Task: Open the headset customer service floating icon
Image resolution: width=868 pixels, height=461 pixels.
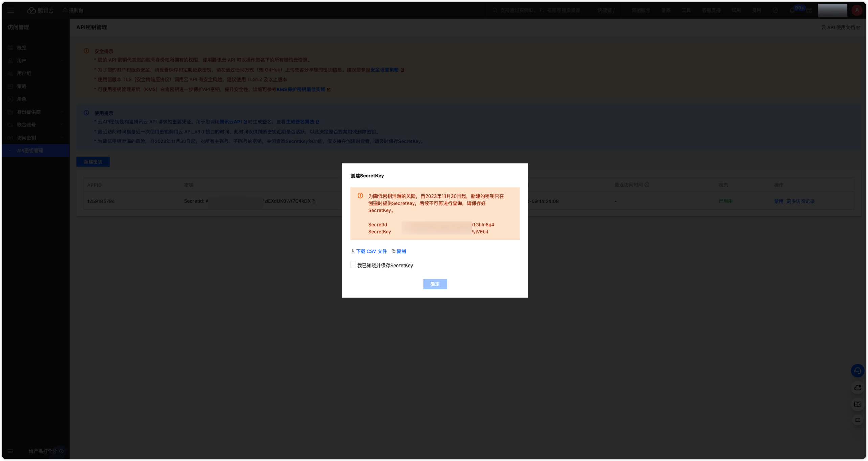Action: point(858,370)
